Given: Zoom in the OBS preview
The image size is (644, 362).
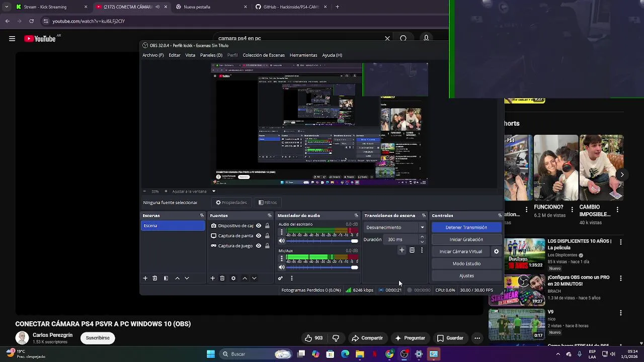Looking at the screenshot, I should pyautogui.click(x=166, y=191).
